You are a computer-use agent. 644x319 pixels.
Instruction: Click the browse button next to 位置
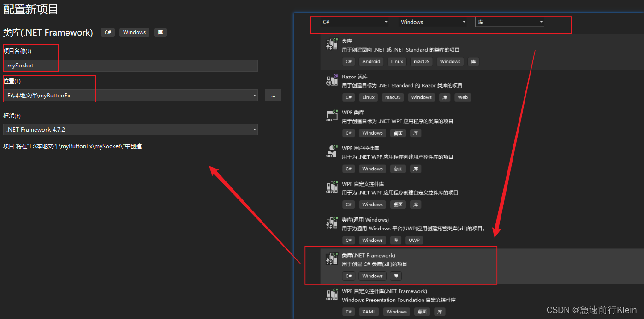(273, 95)
